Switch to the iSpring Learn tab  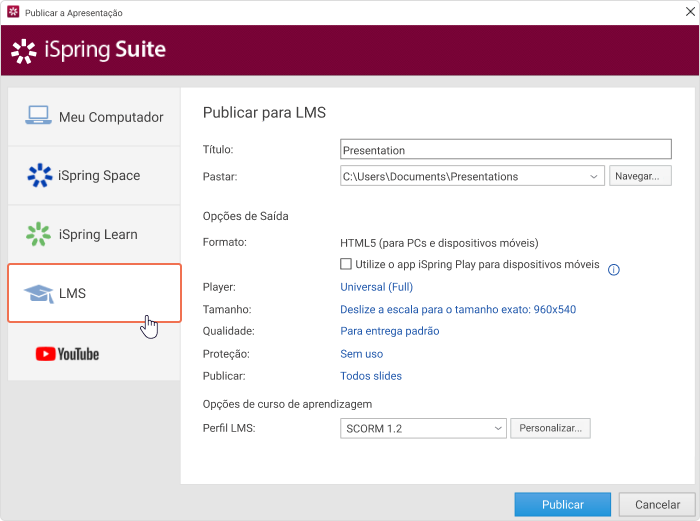[94, 234]
